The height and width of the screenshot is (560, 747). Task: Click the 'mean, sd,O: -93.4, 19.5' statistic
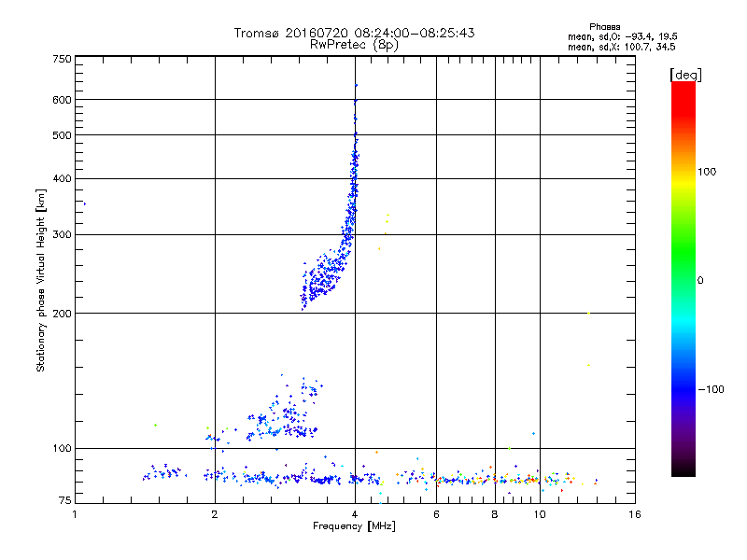click(x=622, y=36)
